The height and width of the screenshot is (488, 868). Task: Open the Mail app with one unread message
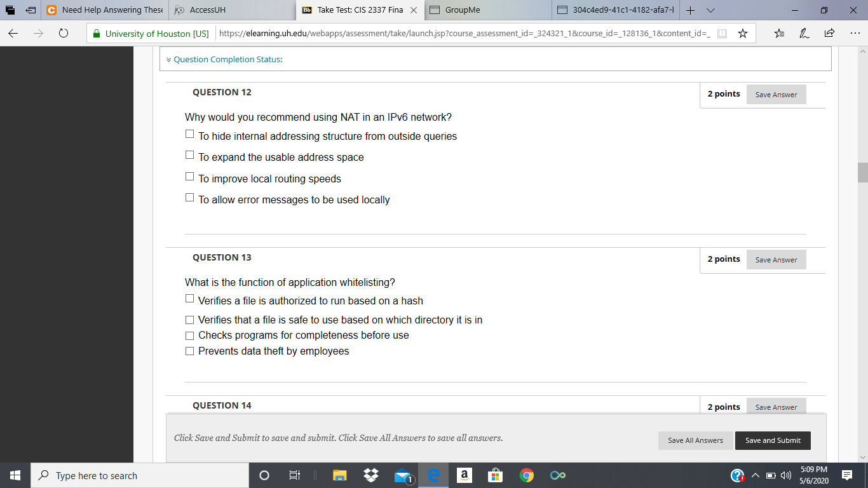[x=402, y=475]
